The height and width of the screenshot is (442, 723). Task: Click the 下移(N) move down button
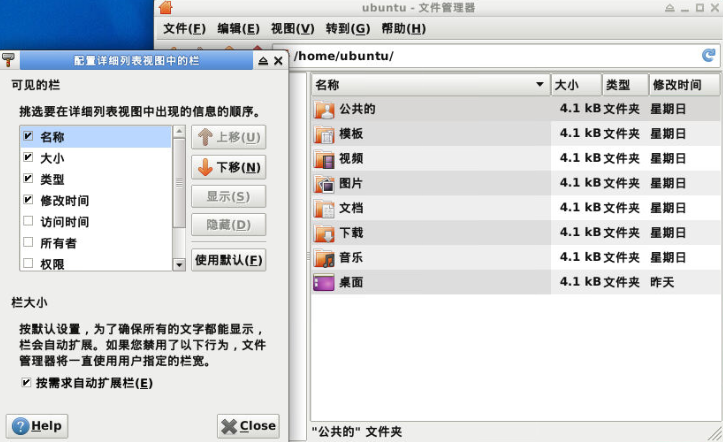pos(228,167)
